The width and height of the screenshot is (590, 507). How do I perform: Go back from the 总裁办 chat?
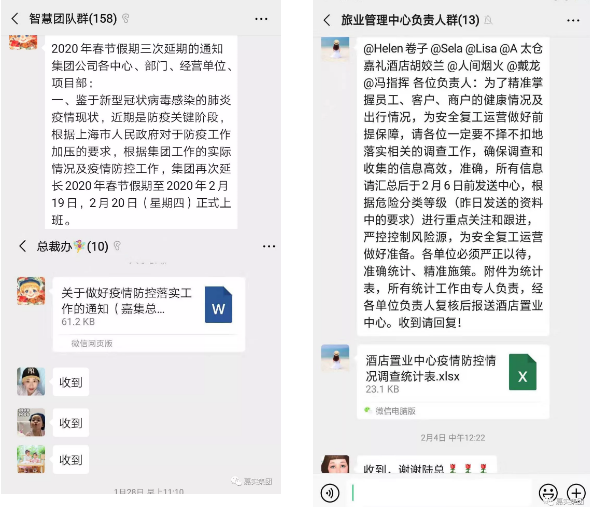23,246
